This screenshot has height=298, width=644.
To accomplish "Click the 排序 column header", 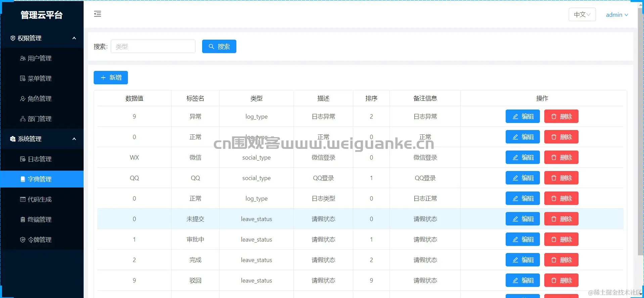I will 371,98.
